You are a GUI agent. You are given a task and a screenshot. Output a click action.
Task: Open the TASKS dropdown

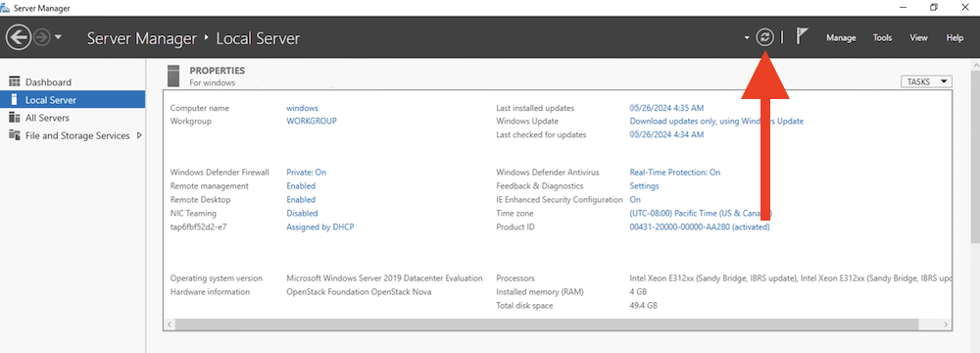click(x=926, y=81)
